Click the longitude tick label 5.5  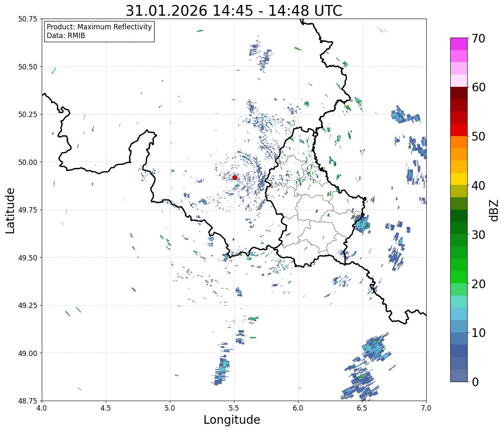[x=234, y=408]
